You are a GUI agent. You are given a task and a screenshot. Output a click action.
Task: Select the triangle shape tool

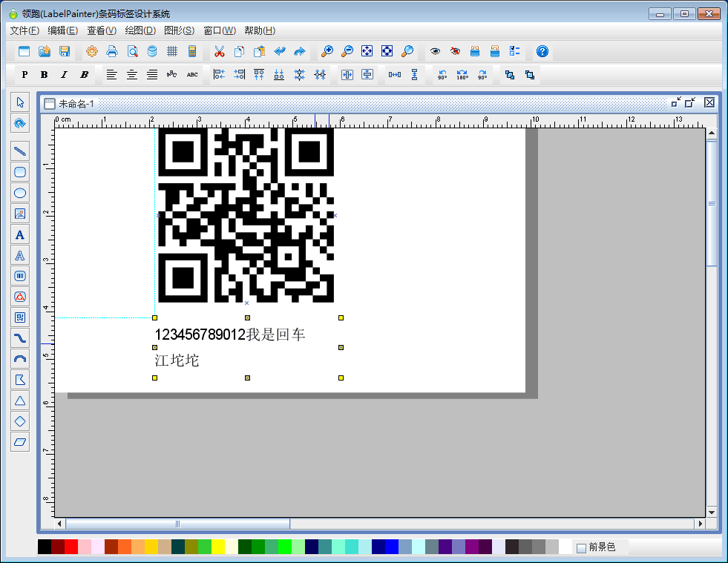pyautogui.click(x=20, y=401)
